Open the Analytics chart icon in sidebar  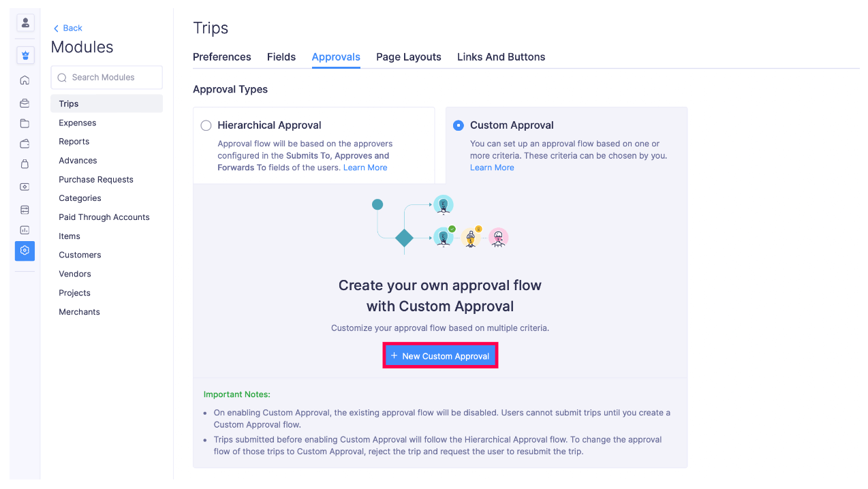coord(25,230)
